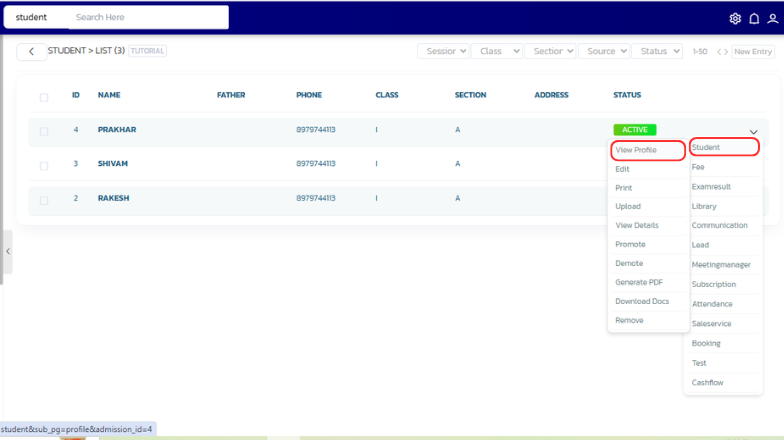Open the Section filter dropdown
784x440 pixels.
point(550,51)
